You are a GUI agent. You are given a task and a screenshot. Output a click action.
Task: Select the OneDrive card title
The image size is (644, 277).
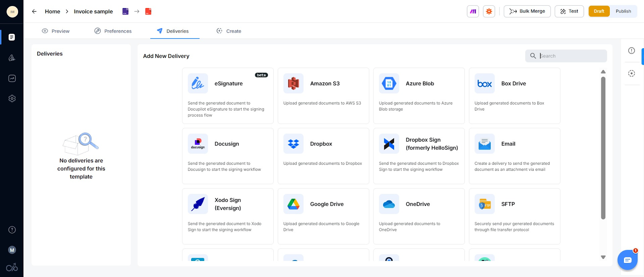(x=418, y=204)
